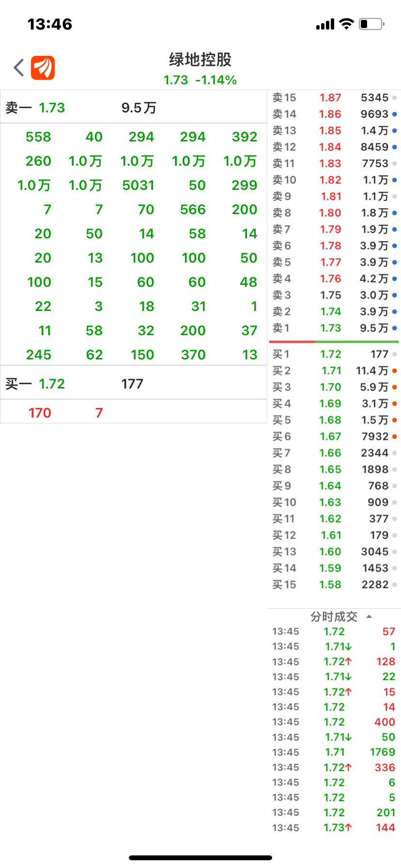Screen dimensions: 401x868
Task: Tap the 299 sell queue order
Action: click(245, 186)
